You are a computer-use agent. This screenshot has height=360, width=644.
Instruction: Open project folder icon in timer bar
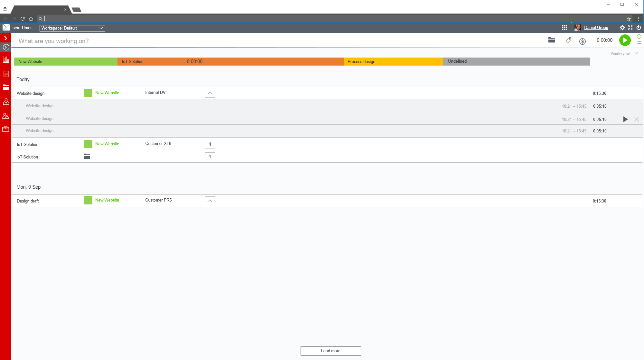[x=551, y=40]
